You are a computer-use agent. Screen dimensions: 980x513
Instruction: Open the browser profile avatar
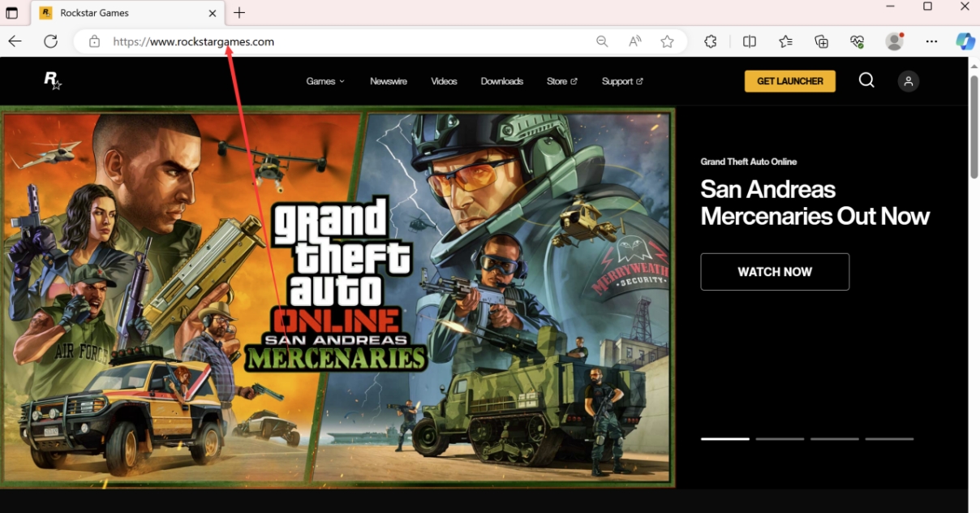click(x=895, y=41)
